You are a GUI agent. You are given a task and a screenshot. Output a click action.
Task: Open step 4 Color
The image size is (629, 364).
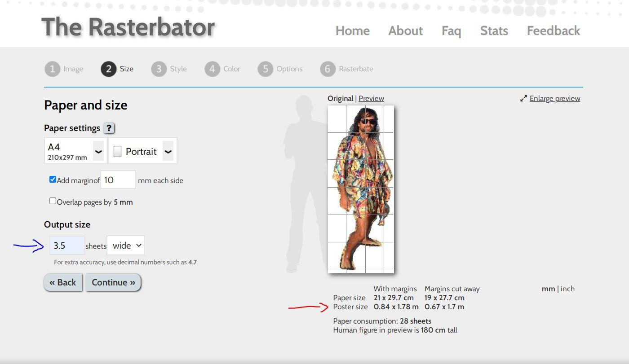click(212, 69)
